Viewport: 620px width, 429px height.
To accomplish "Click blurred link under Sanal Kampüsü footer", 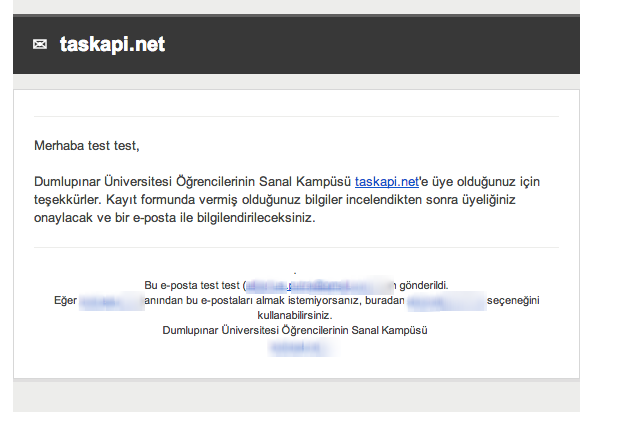I will coord(301,347).
